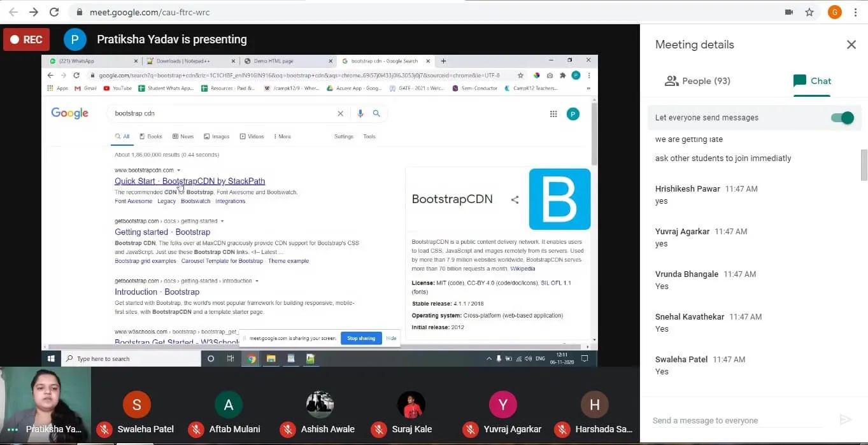This screenshot has height=445, width=868.
Task: Switch to the Chat tab
Action: point(812,81)
